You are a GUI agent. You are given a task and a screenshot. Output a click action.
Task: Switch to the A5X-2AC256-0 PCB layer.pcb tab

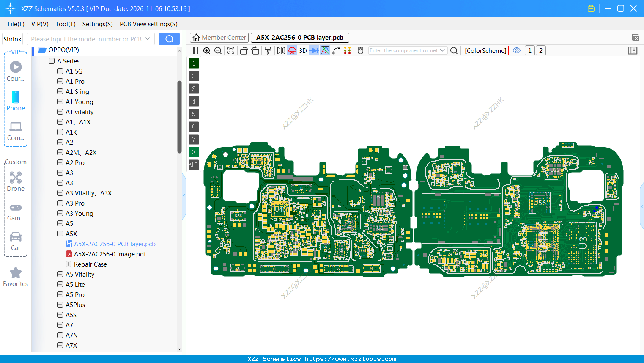(x=299, y=38)
